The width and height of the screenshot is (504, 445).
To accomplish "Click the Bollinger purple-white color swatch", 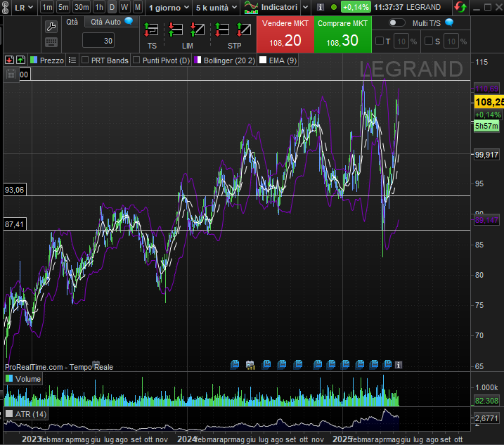I will (x=198, y=60).
